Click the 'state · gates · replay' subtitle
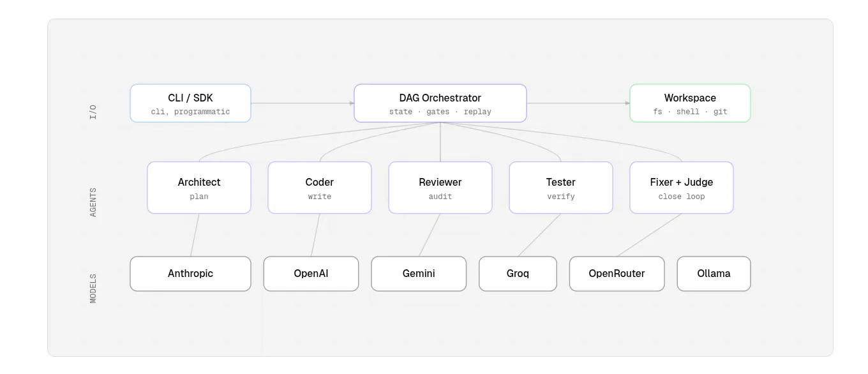The image size is (868, 374). click(440, 112)
